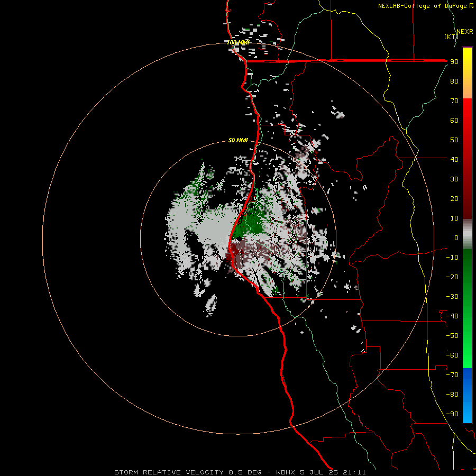Click the KBHX station identifier
Screen dimensions: 476x476
(286, 472)
